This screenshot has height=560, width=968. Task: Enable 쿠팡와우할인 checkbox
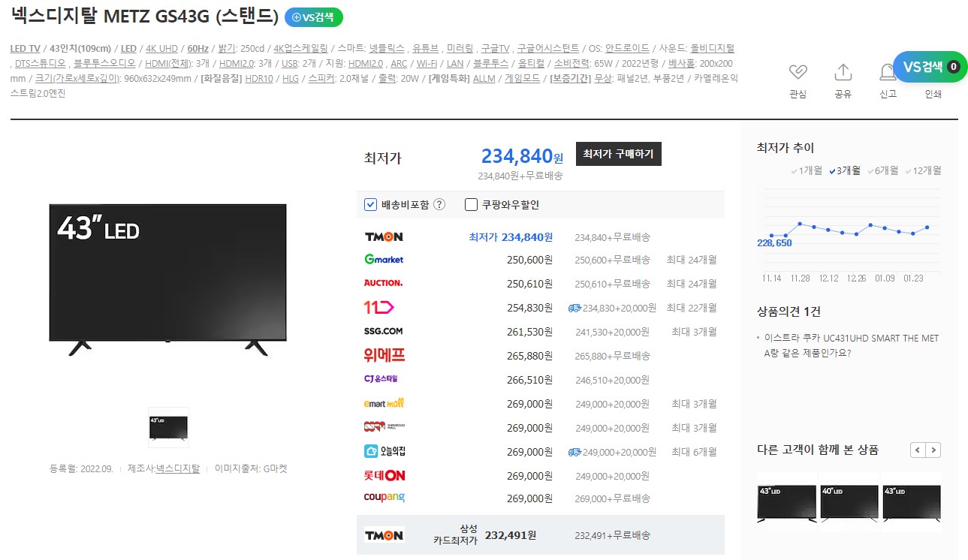coord(471,204)
